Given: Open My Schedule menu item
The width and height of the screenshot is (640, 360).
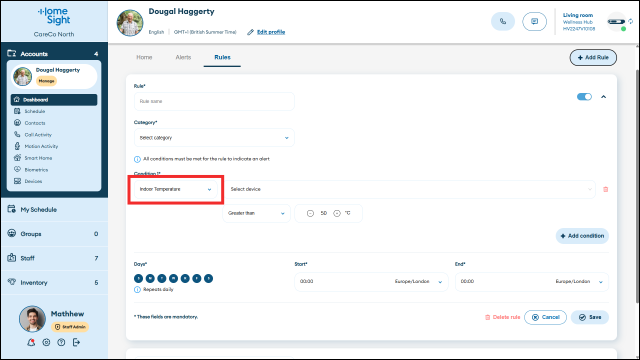Looking at the screenshot, I should coord(54,209).
